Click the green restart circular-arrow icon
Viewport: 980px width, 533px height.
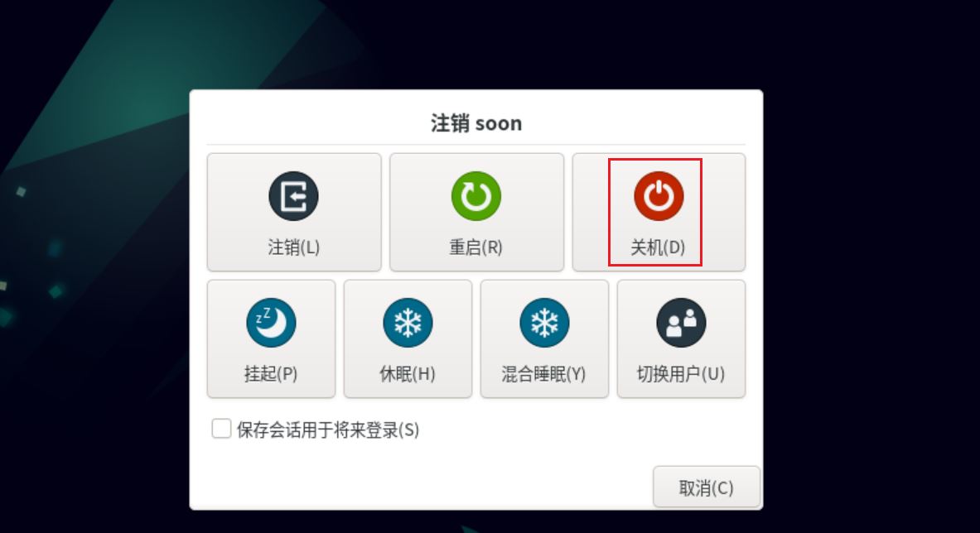pos(476,196)
